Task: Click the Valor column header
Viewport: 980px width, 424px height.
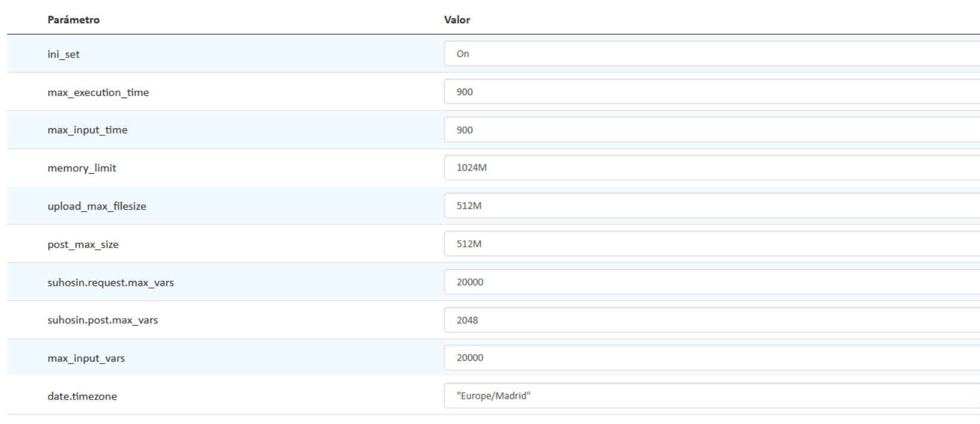Action: click(457, 20)
